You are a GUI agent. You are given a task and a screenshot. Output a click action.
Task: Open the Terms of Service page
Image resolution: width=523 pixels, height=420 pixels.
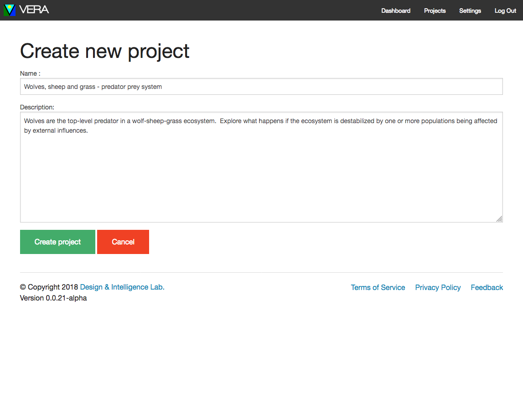pyautogui.click(x=378, y=287)
